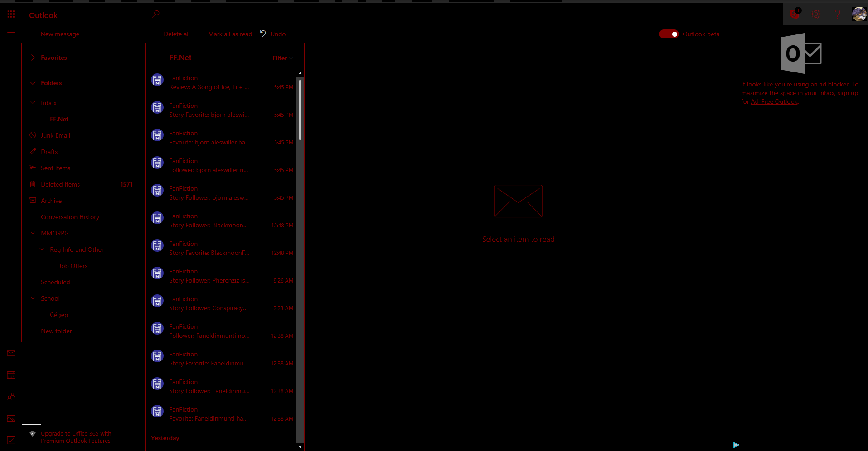Collapse the School folder chevron
This screenshot has height=451, width=868.
point(33,298)
